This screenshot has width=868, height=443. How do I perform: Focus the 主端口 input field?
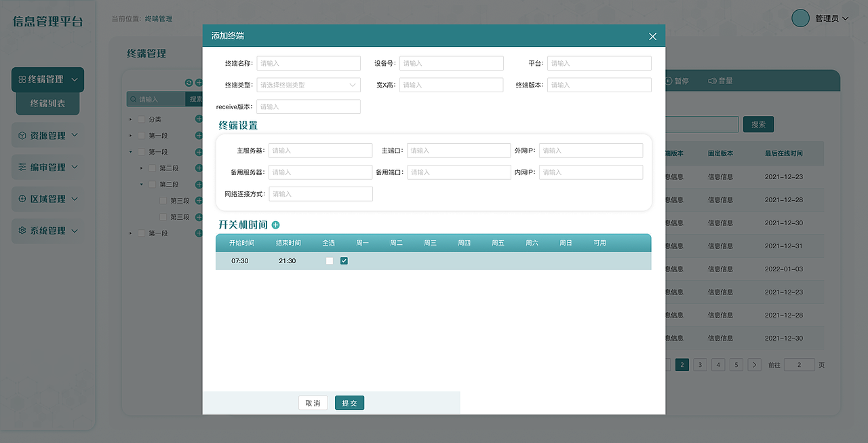click(x=459, y=151)
